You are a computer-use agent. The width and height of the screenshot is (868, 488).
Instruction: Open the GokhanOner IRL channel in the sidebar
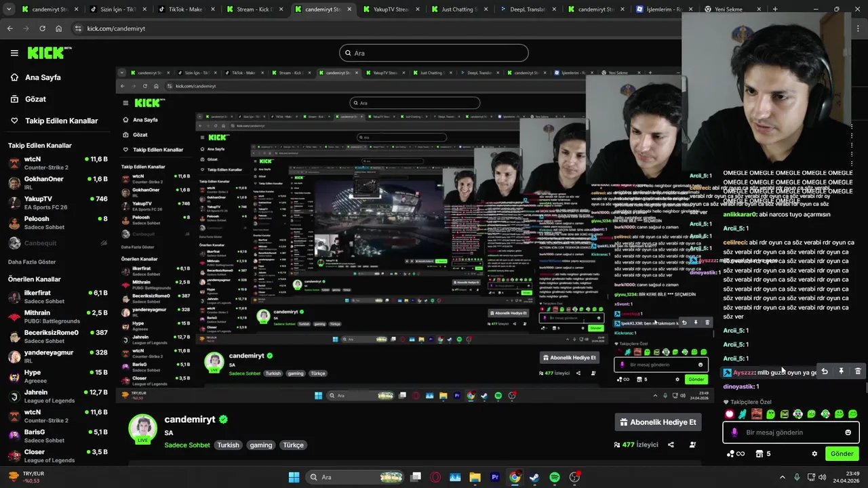(58, 183)
